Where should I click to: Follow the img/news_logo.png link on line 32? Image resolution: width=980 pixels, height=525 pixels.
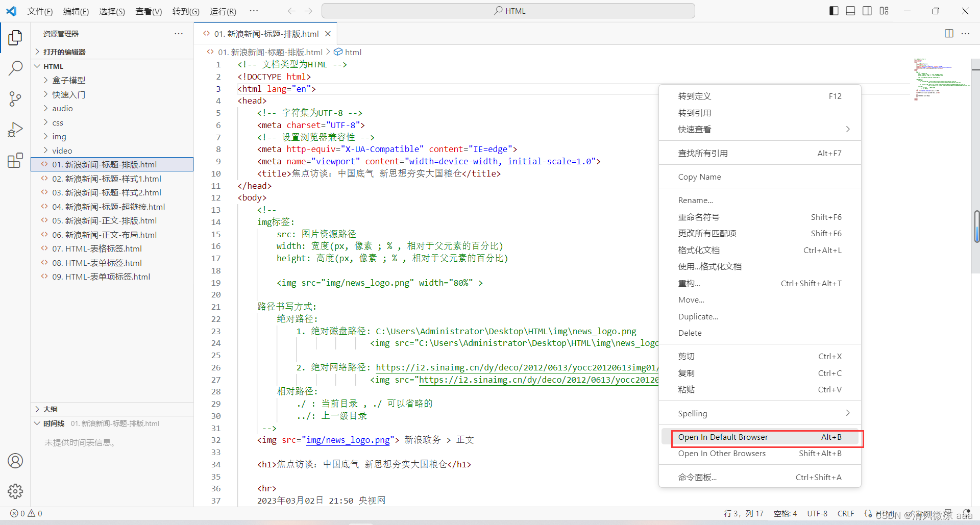tap(348, 440)
